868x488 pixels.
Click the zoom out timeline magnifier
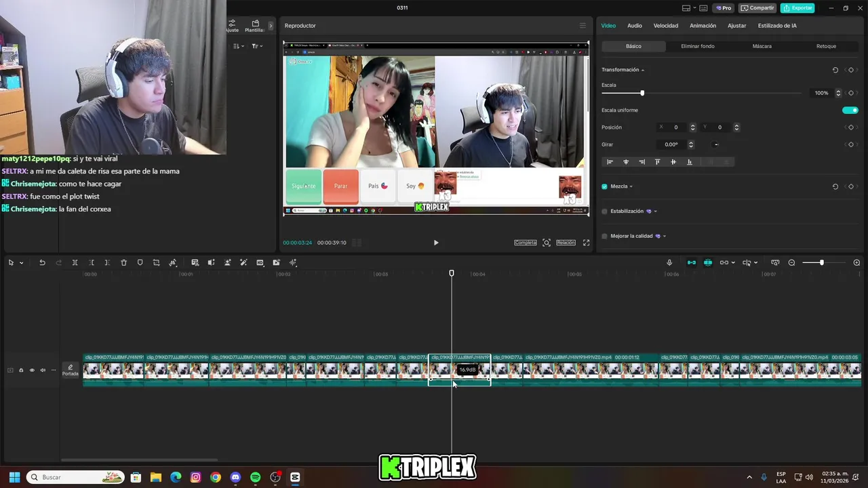(791, 263)
